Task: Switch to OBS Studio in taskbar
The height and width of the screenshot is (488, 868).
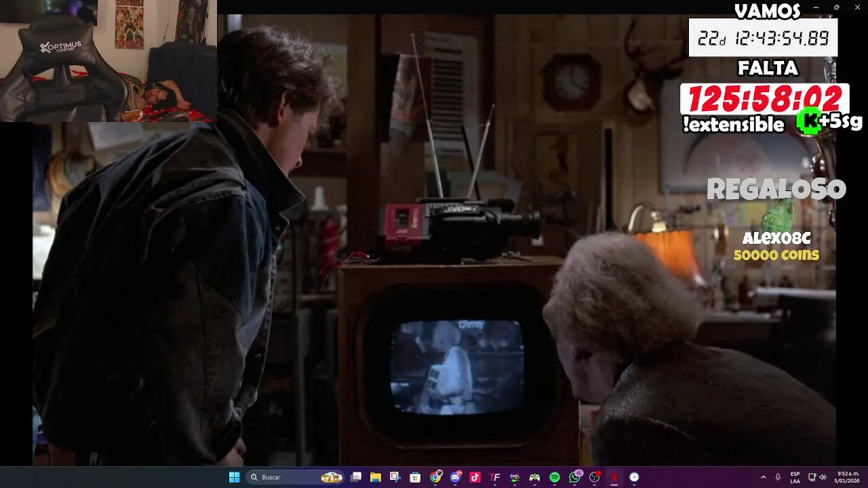Action: [x=595, y=477]
